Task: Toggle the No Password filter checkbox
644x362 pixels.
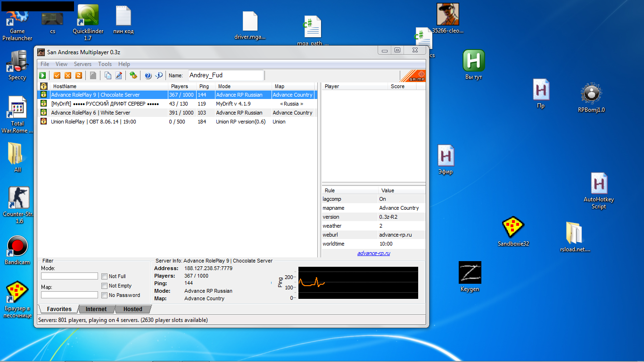Action: click(105, 296)
